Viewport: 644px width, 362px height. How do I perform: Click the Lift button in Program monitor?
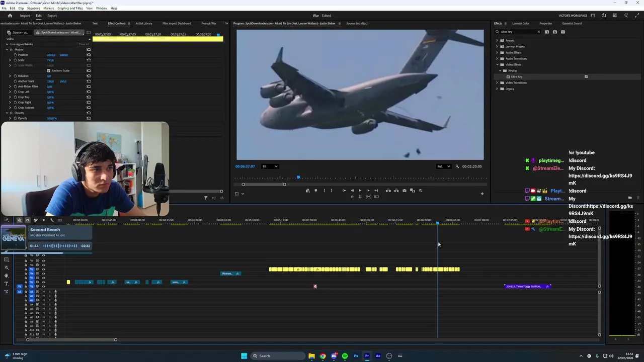tap(388, 191)
